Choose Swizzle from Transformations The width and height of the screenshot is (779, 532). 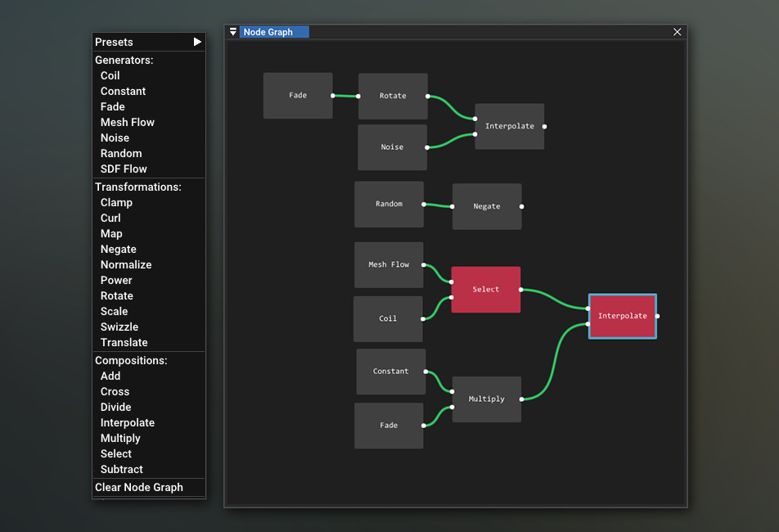point(119,327)
